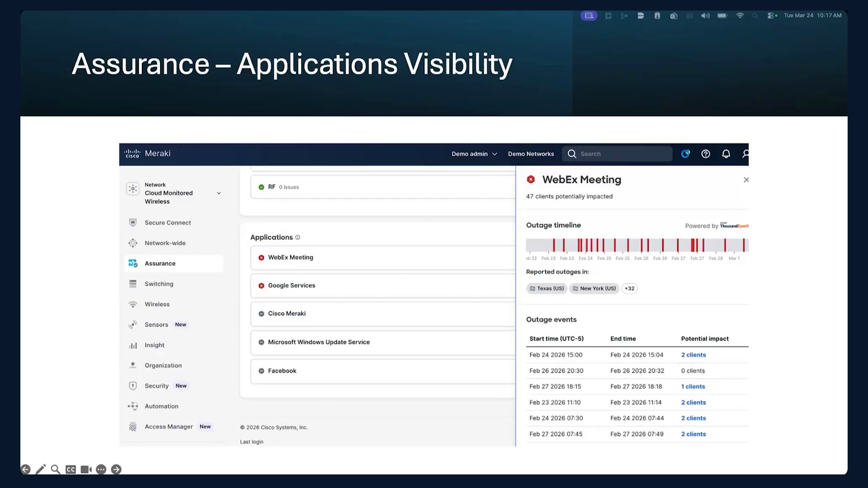Image resolution: width=868 pixels, height=488 pixels.
Task: Open the Wireless menu item
Action: coord(157,305)
